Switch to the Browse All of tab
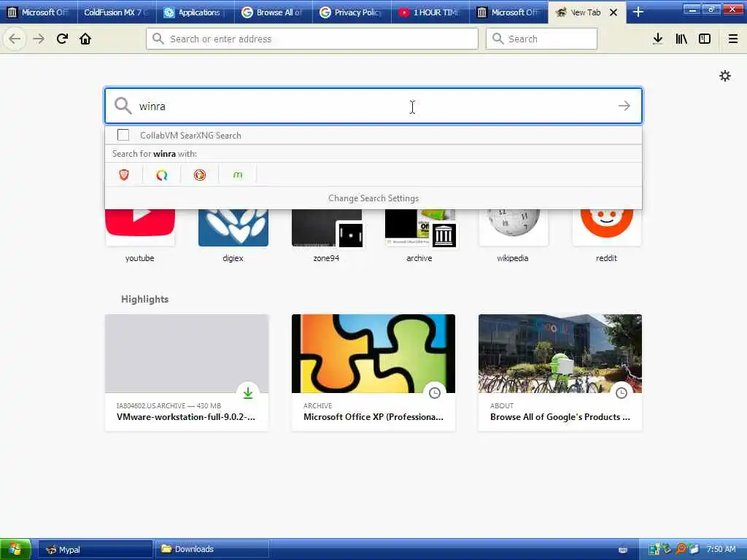Screen dimensions: 747x560 274,12
